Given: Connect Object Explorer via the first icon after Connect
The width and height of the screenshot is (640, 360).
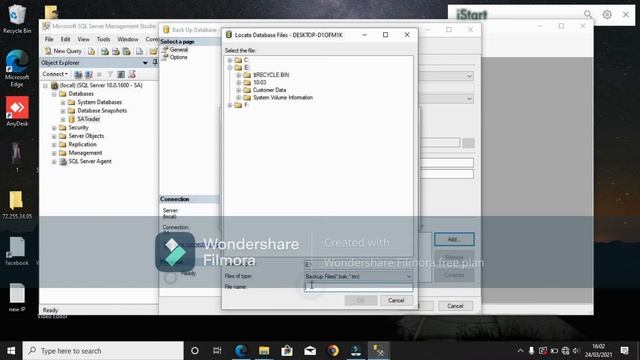Looking at the screenshot, I should pos(78,74).
